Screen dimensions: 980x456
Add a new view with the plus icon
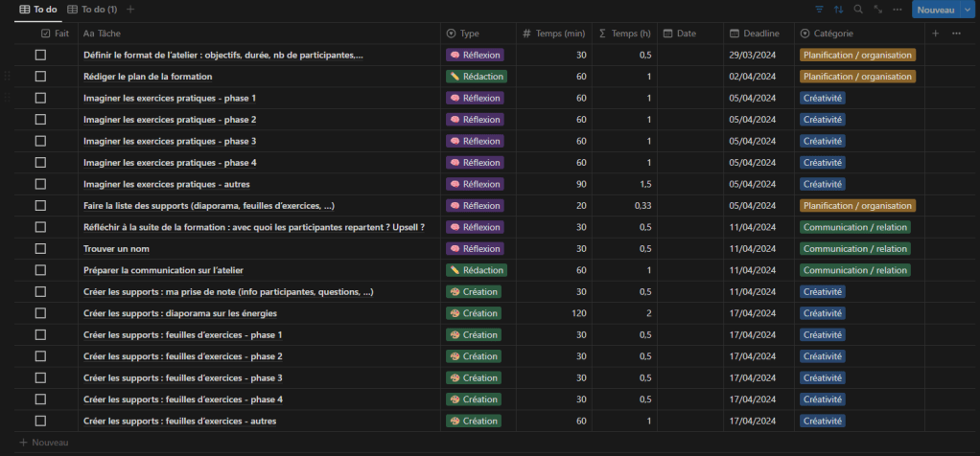tap(130, 10)
